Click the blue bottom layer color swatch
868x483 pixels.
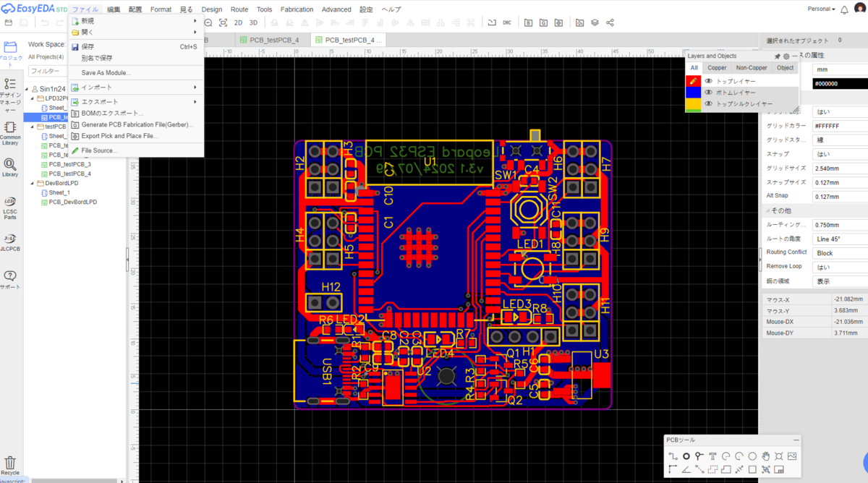click(693, 93)
